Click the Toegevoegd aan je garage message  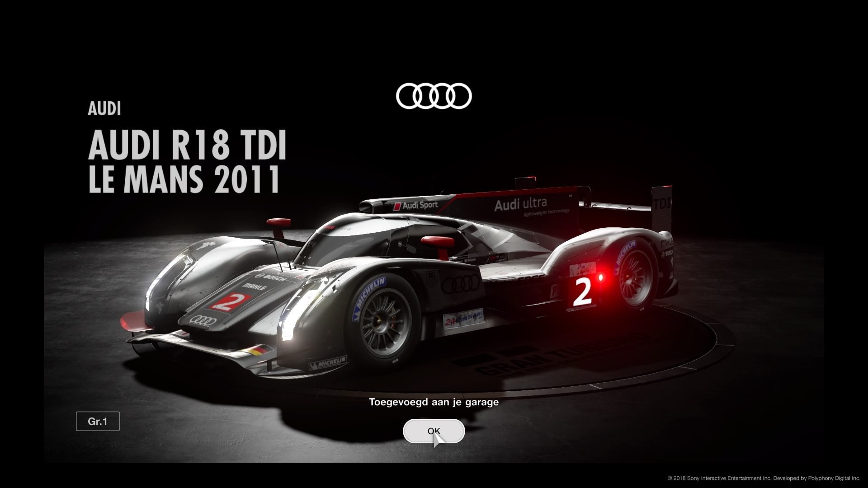434,402
